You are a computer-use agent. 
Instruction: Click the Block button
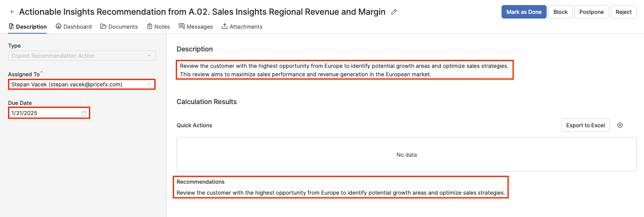[560, 12]
